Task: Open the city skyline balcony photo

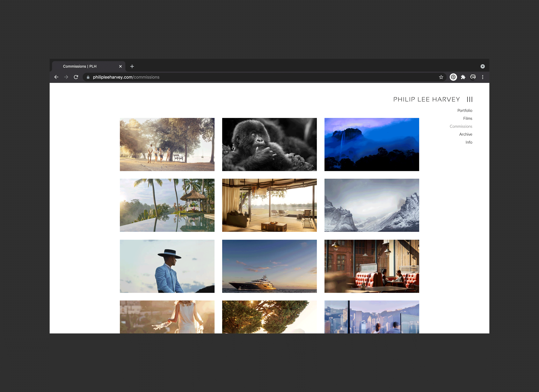Action: click(372, 317)
